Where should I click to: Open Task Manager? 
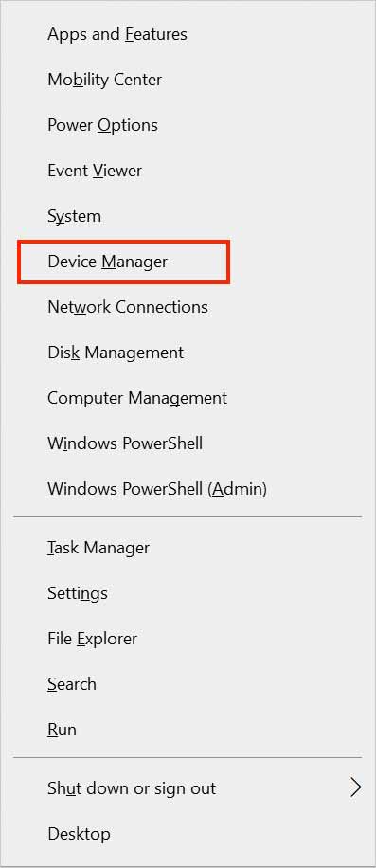click(188, 548)
